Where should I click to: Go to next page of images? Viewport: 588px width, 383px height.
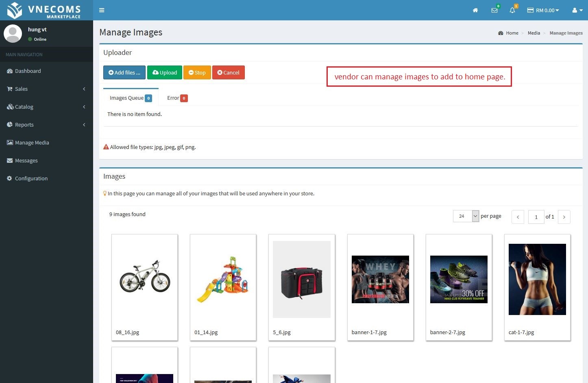click(x=564, y=217)
